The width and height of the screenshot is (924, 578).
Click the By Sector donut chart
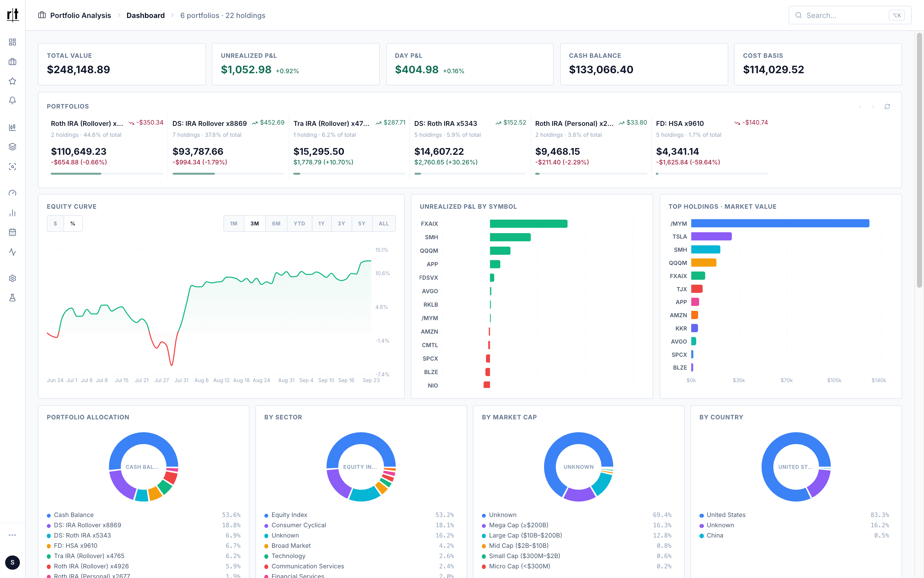(x=361, y=467)
